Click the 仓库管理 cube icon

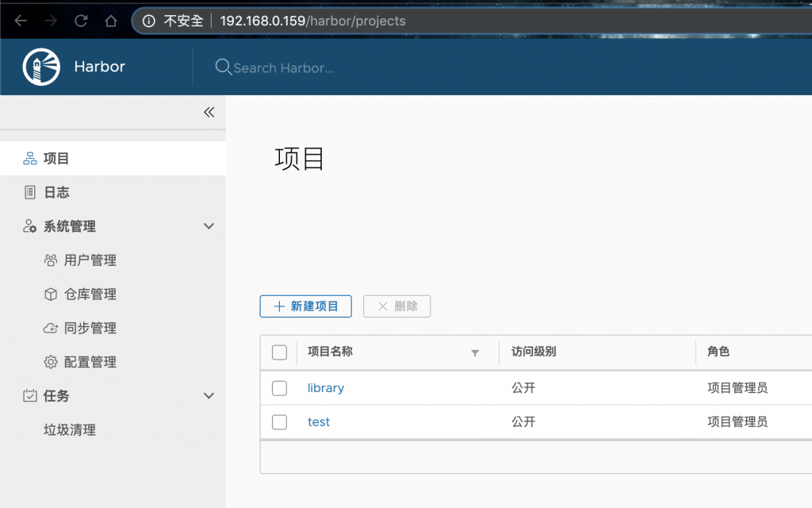point(50,294)
